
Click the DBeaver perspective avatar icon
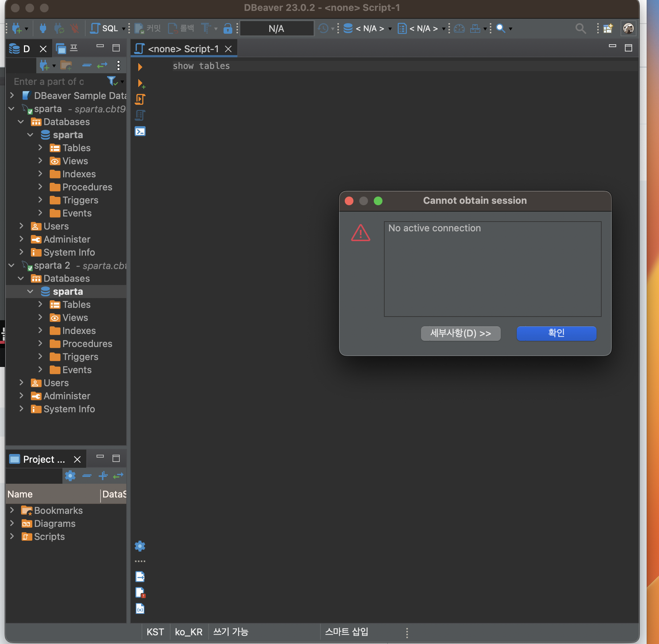click(x=629, y=28)
